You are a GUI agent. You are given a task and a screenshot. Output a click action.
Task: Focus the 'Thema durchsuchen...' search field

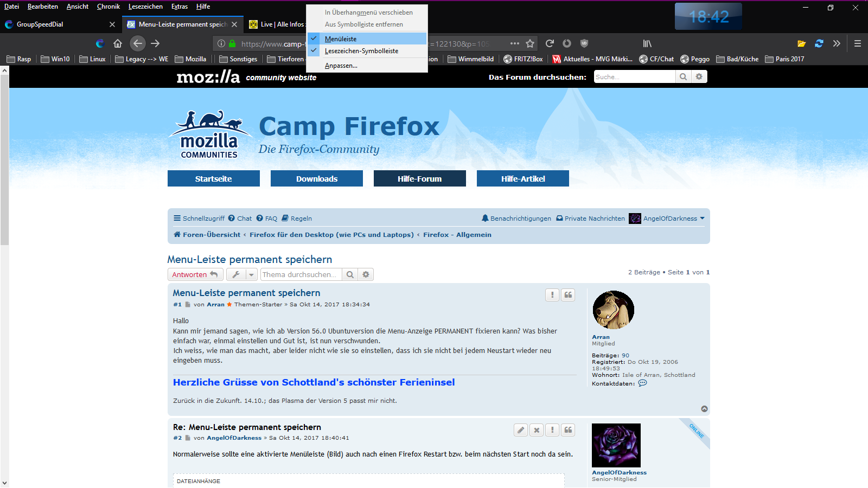click(x=301, y=275)
